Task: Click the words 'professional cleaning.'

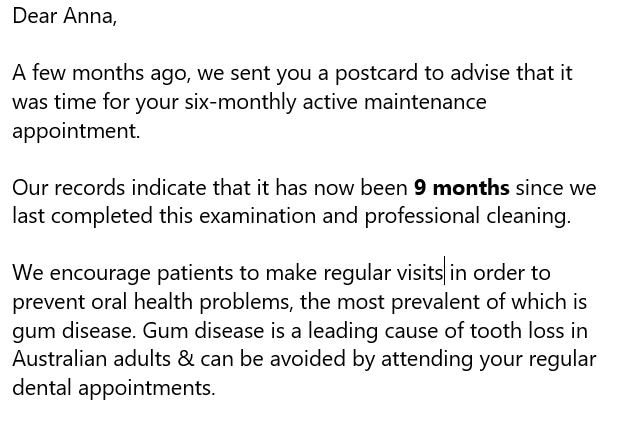Action: click(x=467, y=217)
